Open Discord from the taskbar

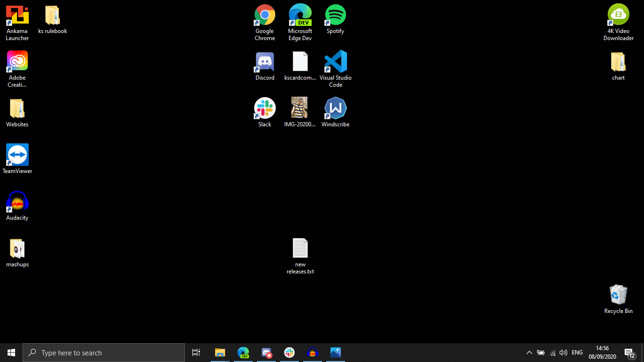click(266, 353)
